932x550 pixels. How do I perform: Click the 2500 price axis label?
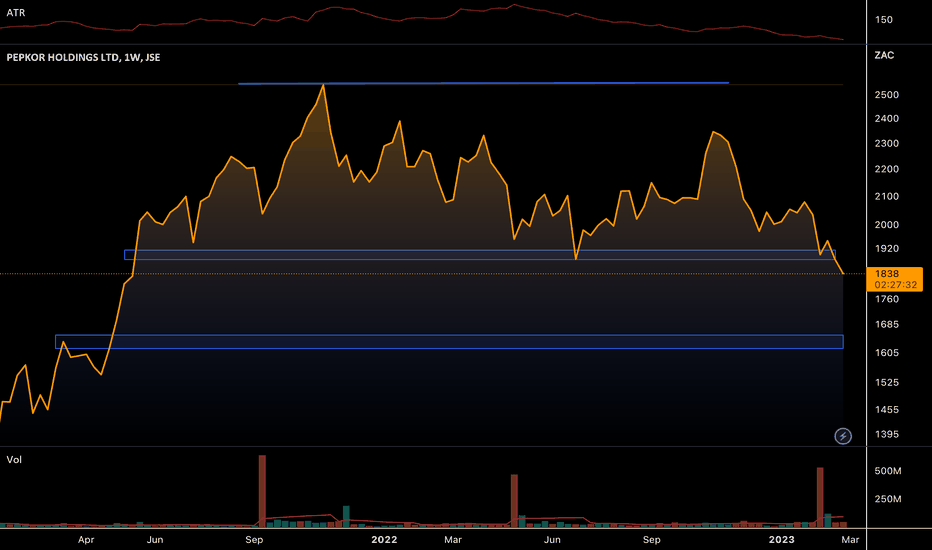[x=887, y=95]
